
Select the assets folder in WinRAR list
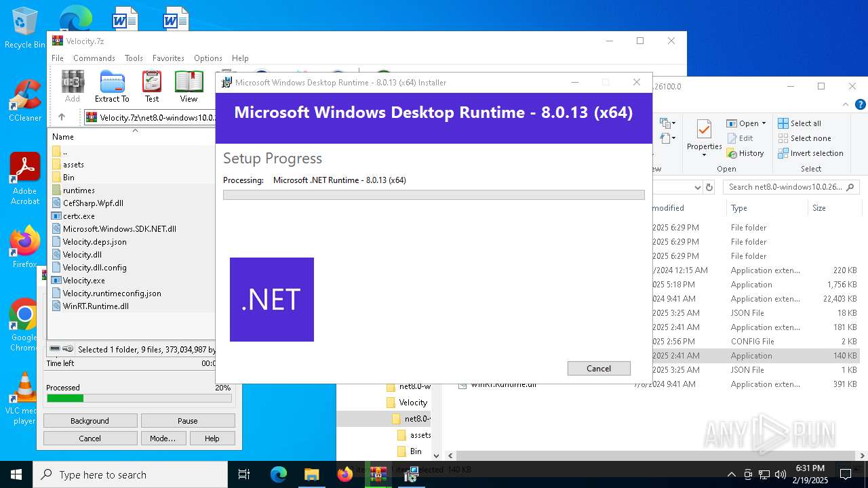point(73,165)
